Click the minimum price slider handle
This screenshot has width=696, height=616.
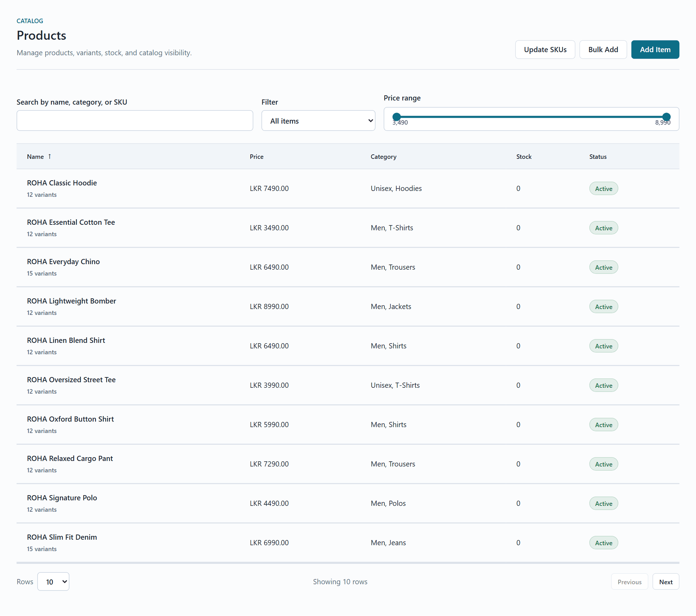pyautogui.click(x=397, y=117)
